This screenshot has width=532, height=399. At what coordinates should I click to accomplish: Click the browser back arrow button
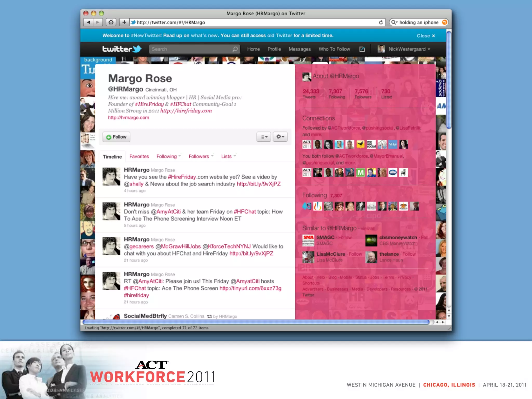88,22
